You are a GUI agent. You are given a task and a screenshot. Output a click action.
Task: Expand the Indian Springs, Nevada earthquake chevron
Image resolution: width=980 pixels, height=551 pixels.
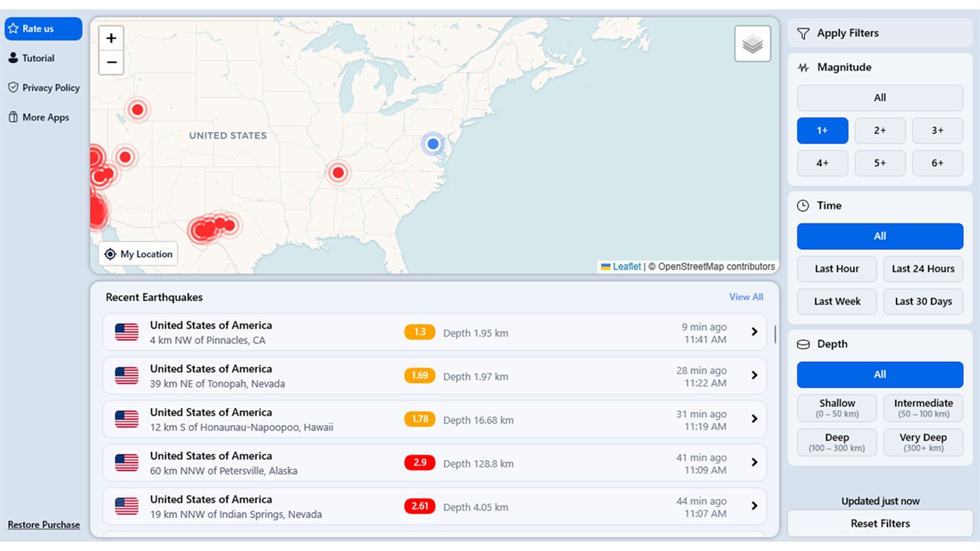click(x=754, y=505)
